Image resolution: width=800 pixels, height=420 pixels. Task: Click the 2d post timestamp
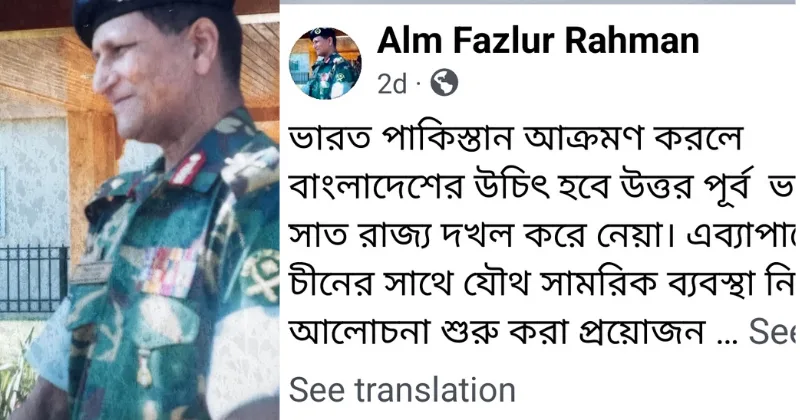[x=392, y=84]
